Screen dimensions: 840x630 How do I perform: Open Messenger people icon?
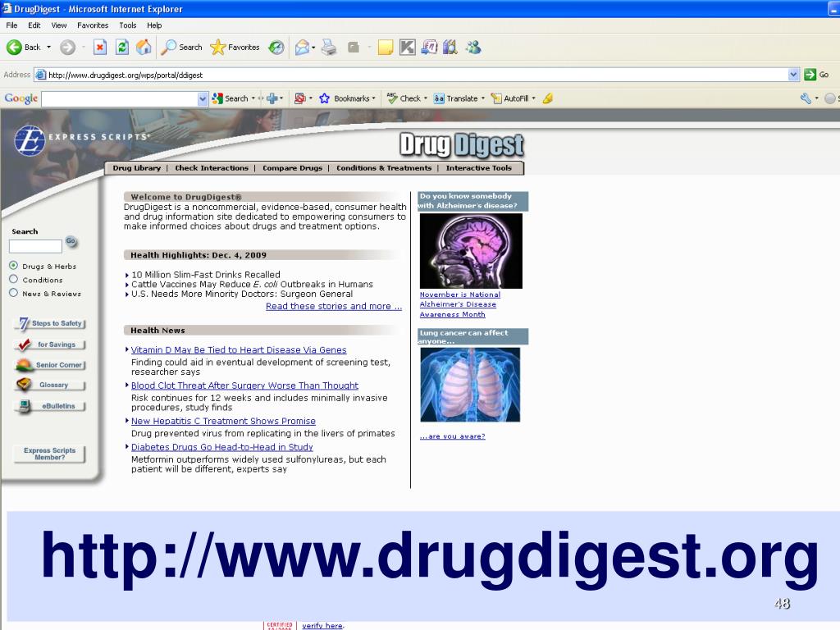point(473,47)
